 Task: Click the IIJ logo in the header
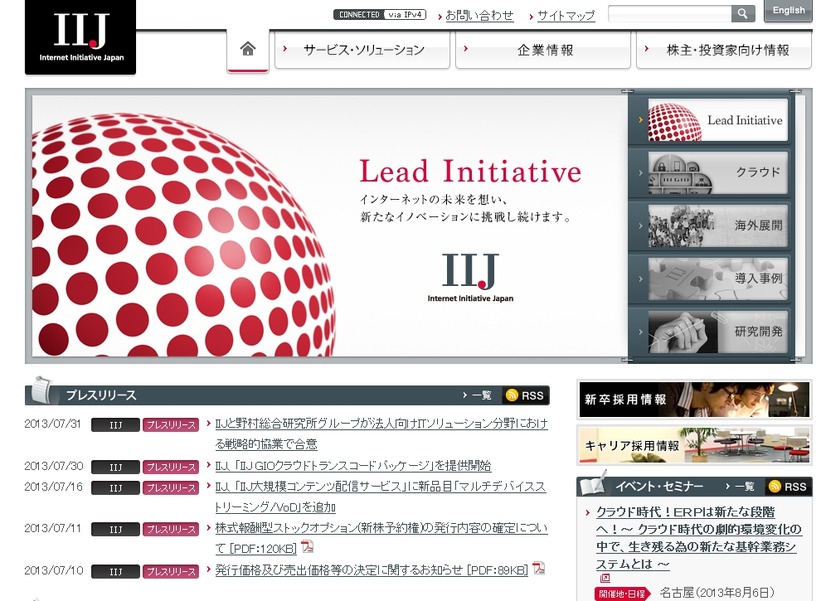pyautogui.click(x=81, y=36)
